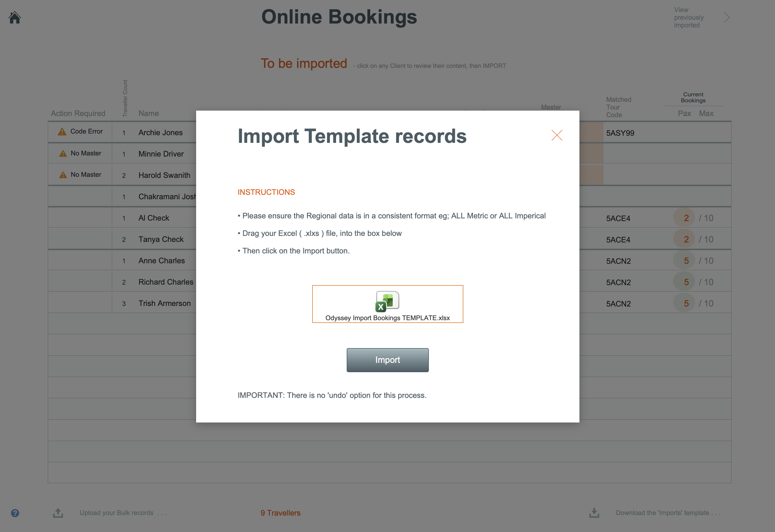Click the imports template download icon

pos(594,513)
